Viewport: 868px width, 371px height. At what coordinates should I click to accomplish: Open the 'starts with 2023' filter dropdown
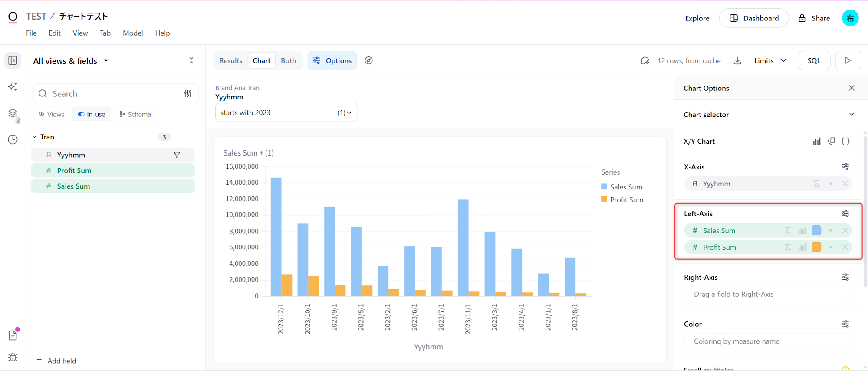(x=286, y=113)
